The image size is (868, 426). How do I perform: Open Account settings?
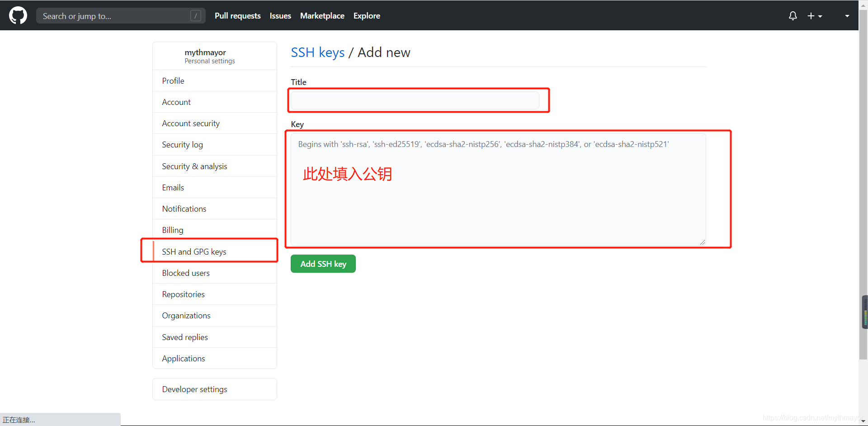pyautogui.click(x=215, y=102)
